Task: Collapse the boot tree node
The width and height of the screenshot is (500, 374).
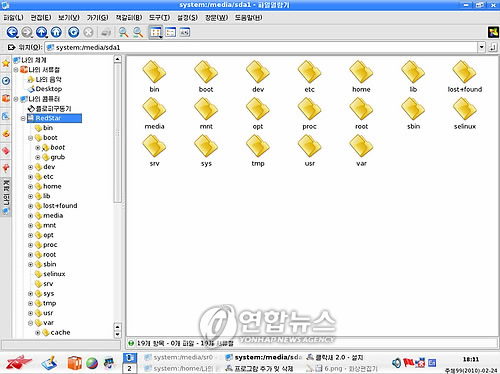Action: click(x=30, y=138)
